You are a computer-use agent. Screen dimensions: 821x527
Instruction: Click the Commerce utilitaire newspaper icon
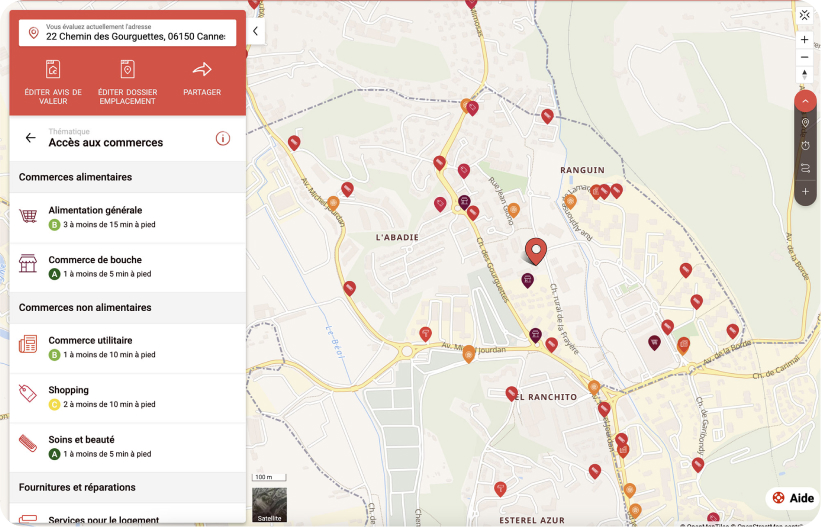[28, 344]
